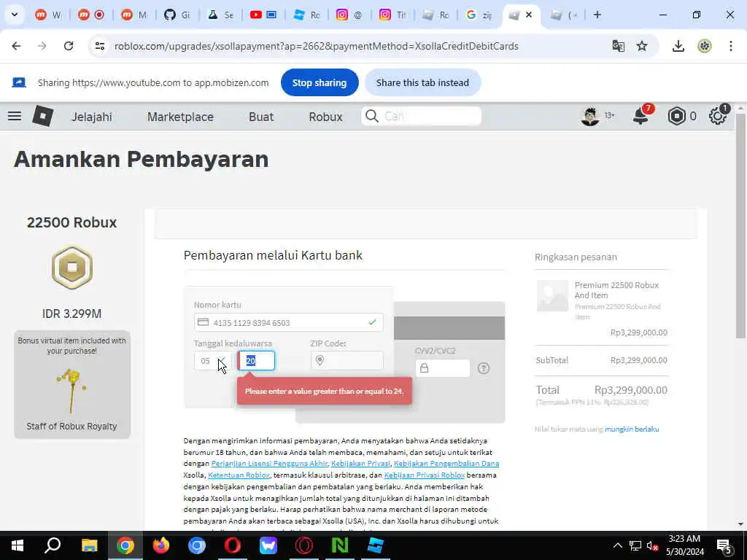Click the browser address bar URL

click(317, 46)
